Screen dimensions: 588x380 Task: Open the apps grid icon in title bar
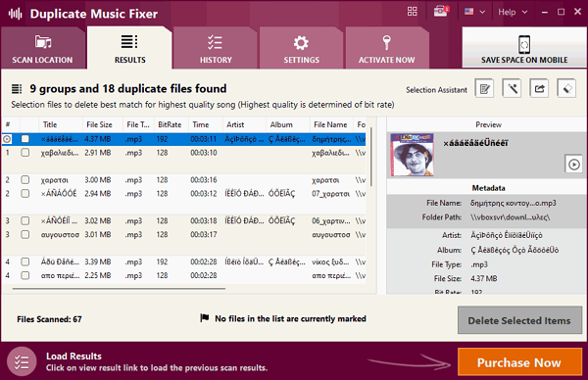point(413,12)
